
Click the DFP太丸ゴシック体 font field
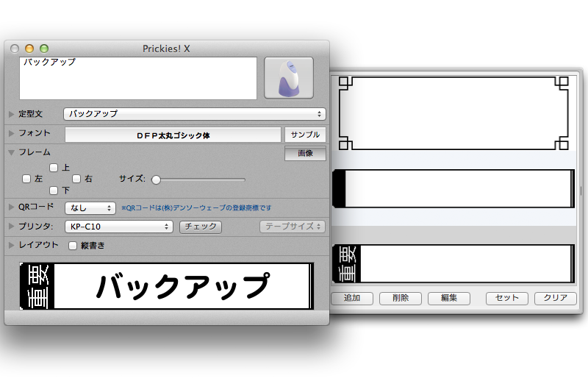[x=173, y=135]
